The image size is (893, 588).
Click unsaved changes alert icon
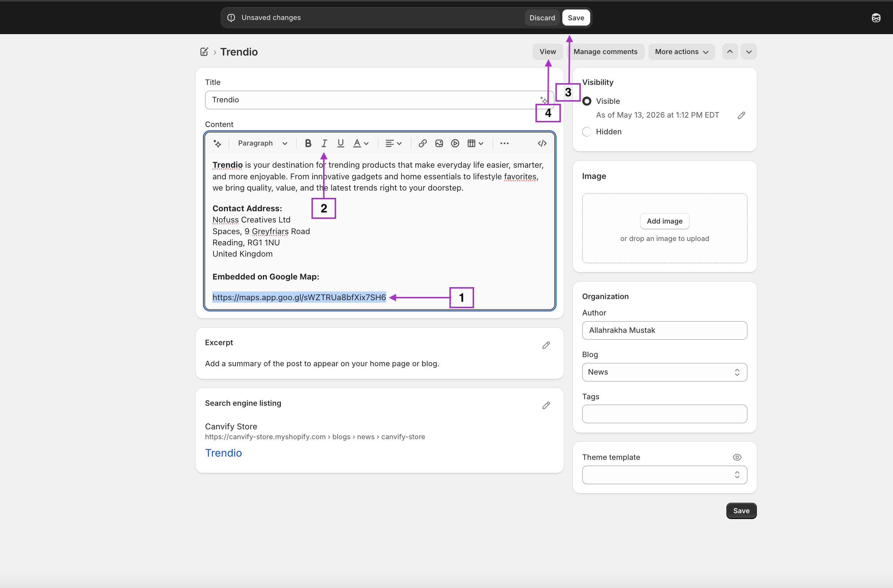coord(231,18)
